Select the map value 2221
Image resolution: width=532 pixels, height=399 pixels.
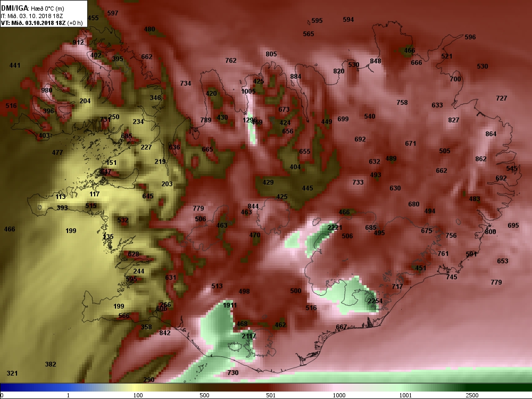(x=335, y=228)
